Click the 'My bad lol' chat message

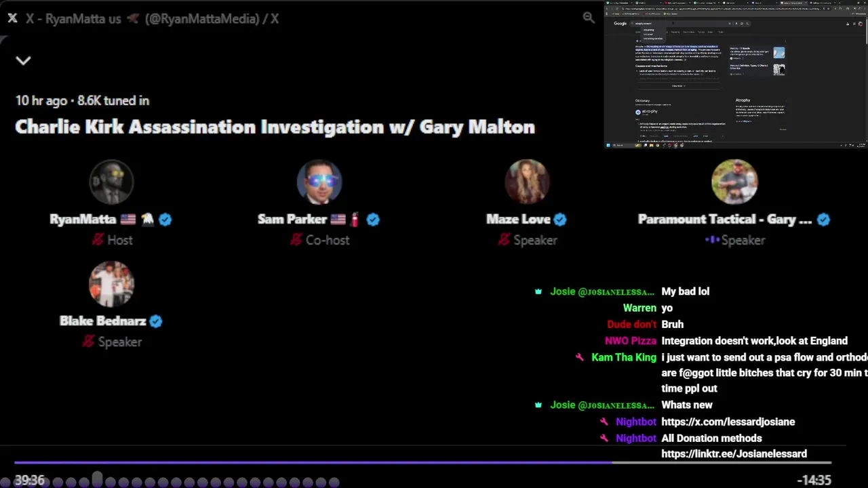(686, 291)
